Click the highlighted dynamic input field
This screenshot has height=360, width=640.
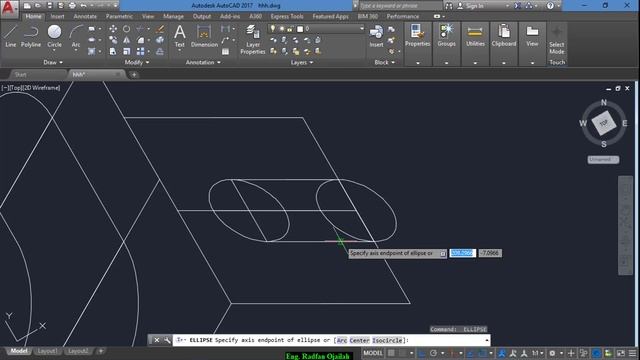[x=462, y=253]
